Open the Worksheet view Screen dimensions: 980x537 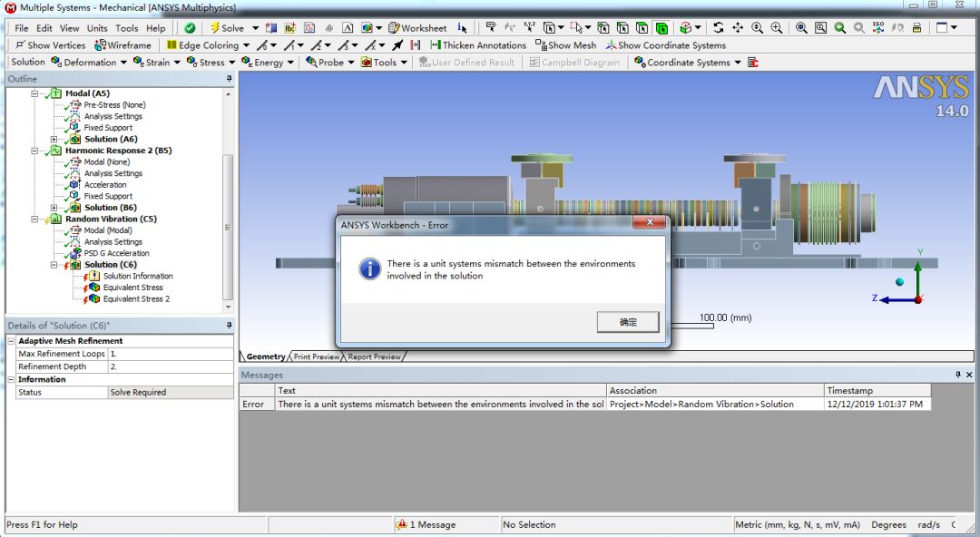(417, 28)
